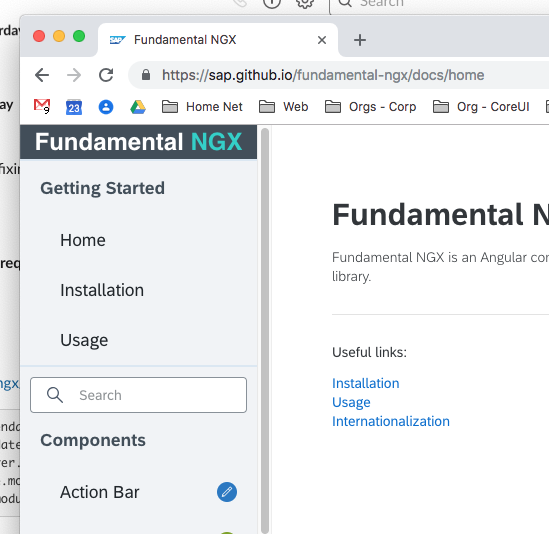Viewport: 549px width, 534px height.
Task: Open the Orgs - Corp bookmarks folder
Action: pos(370,107)
